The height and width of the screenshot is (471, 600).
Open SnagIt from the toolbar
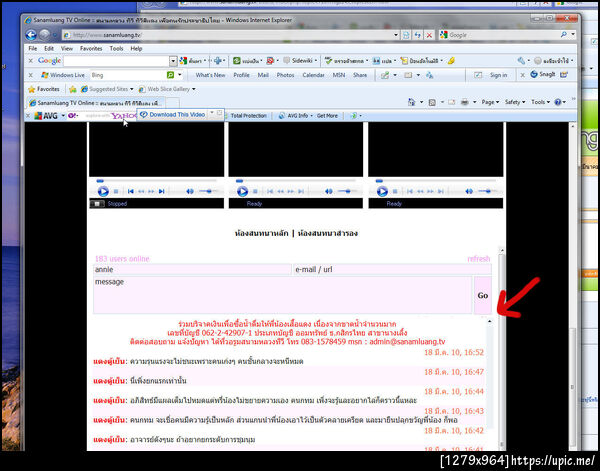543,75
